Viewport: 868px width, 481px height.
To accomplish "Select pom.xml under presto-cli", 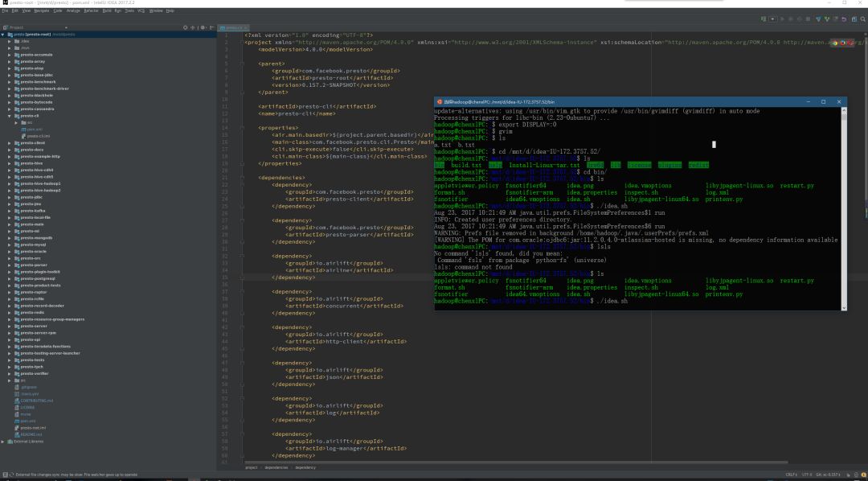I will (x=35, y=129).
